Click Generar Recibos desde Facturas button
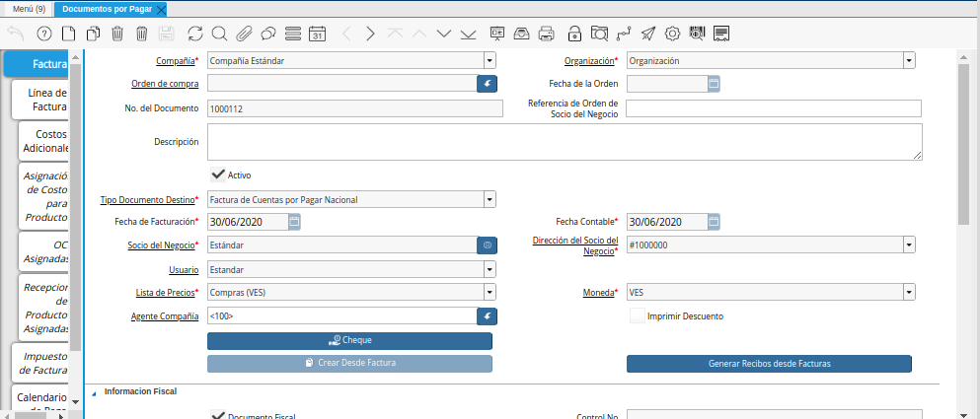The width and height of the screenshot is (980, 419). [769, 364]
